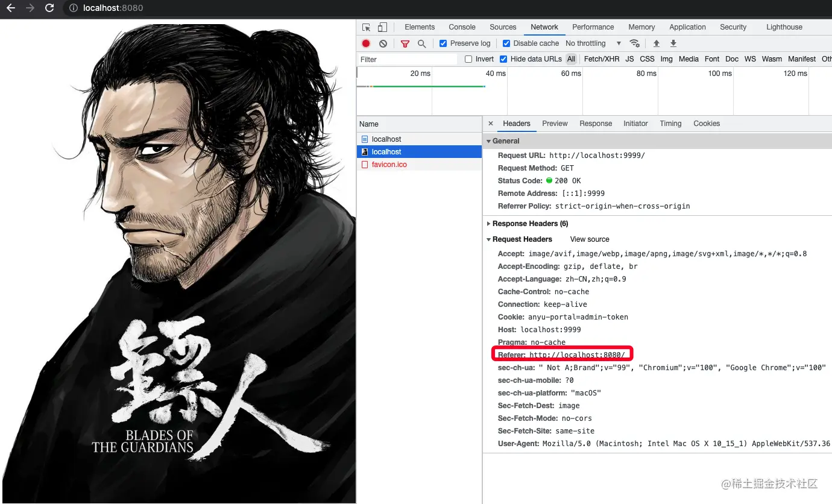Filter requests by Fetch/XHR
Viewport: 832px width, 504px height.
pyautogui.click(x=602, y=59)
